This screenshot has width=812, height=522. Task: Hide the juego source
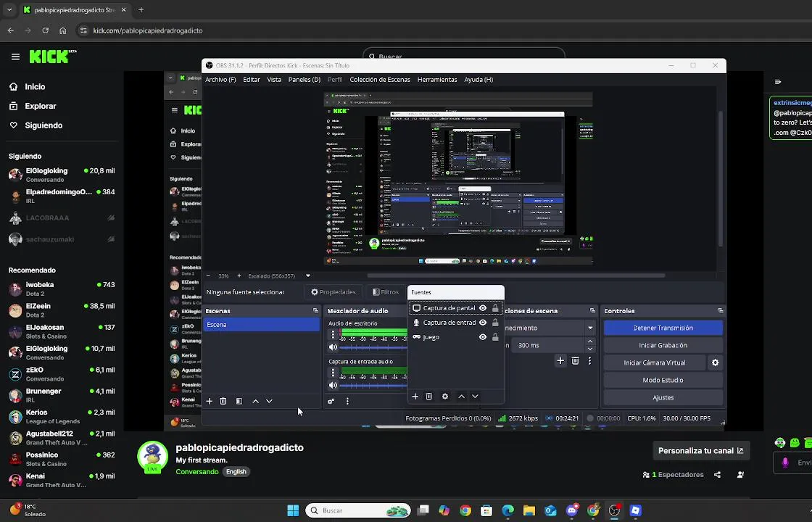point(483,337)
